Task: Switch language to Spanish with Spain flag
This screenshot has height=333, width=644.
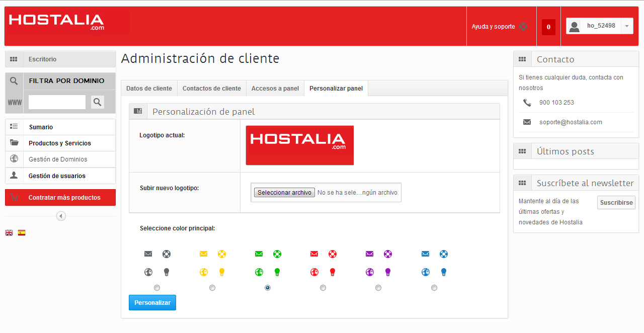Action: pyautogui.click(x=22, y=232)
